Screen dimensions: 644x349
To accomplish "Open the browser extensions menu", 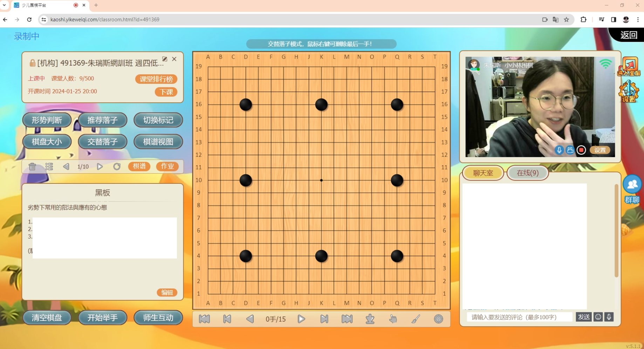I will (x=583, y=20).
